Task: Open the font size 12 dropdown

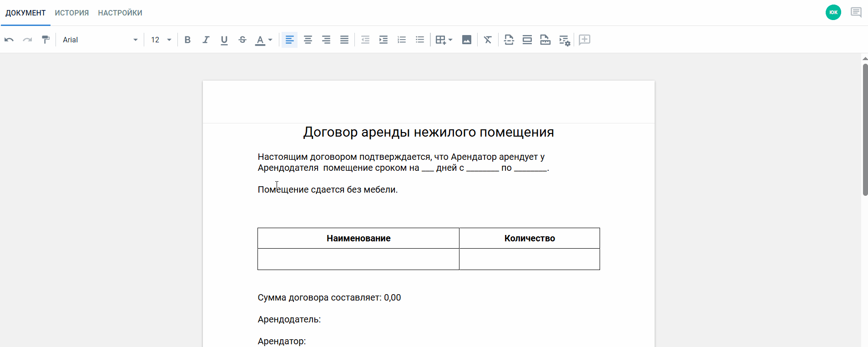Action: click(x=161, y=40)
